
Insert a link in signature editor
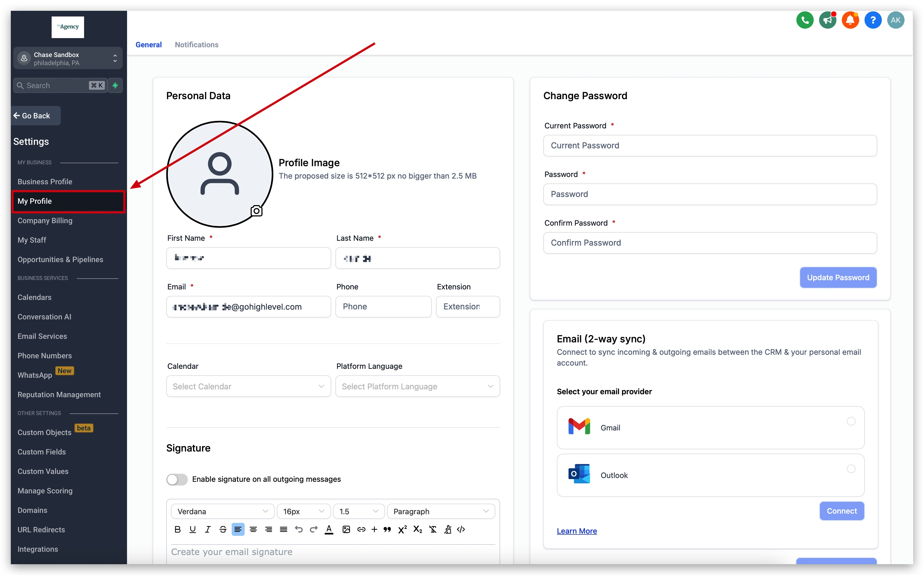361,529
